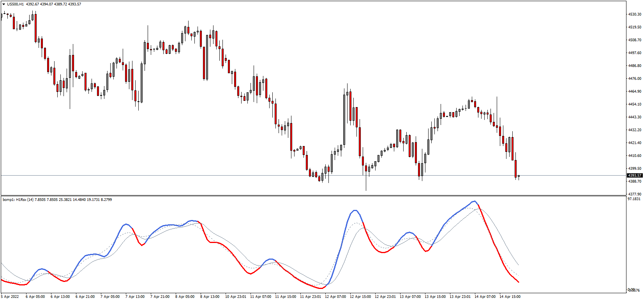Screen dimensions: 644x301
Task: Click the 4530.30 price scale label
Action: pyautogui.click(x=635, y=14)
